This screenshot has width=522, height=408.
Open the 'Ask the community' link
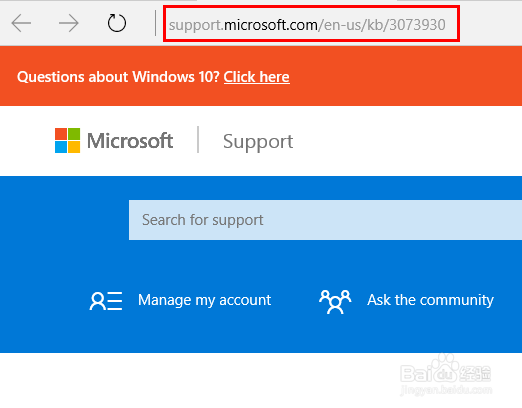coord(430,300)
